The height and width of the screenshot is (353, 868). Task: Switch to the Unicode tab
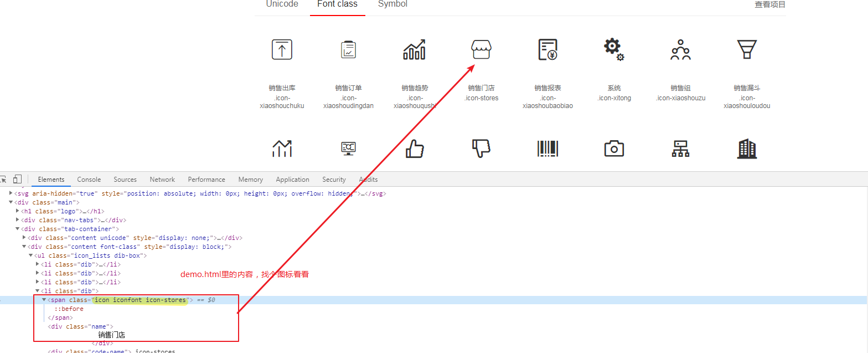[x=282, y=4]
